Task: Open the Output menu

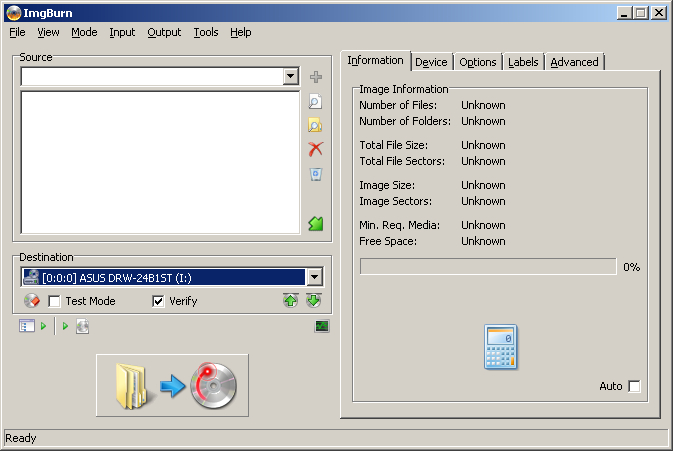Action: coord(164,32)
